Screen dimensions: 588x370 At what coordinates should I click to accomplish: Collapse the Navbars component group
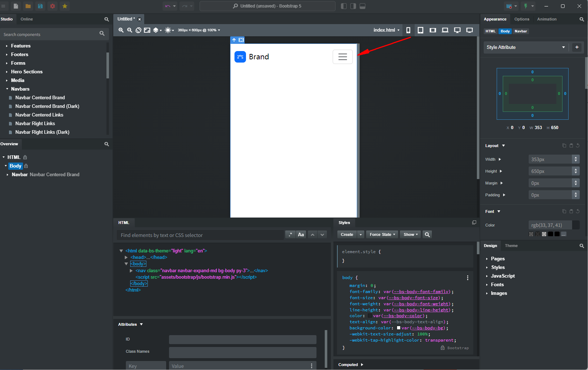[7, 89]
